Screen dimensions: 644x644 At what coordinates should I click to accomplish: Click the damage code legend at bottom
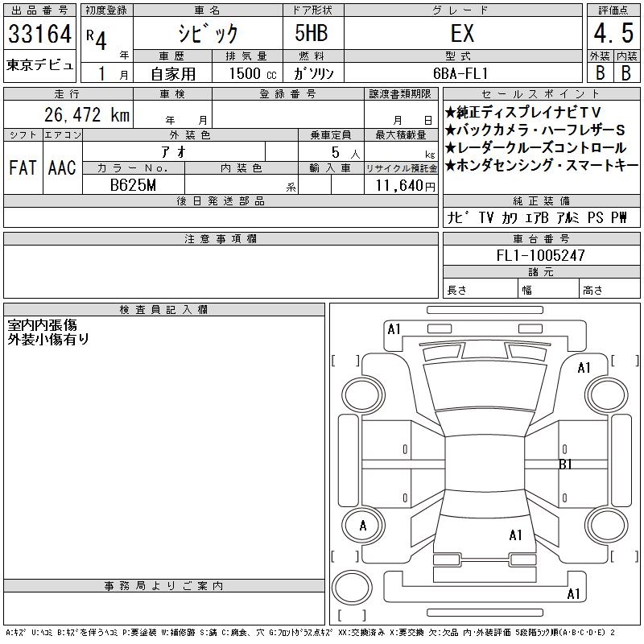coord(311,633)
